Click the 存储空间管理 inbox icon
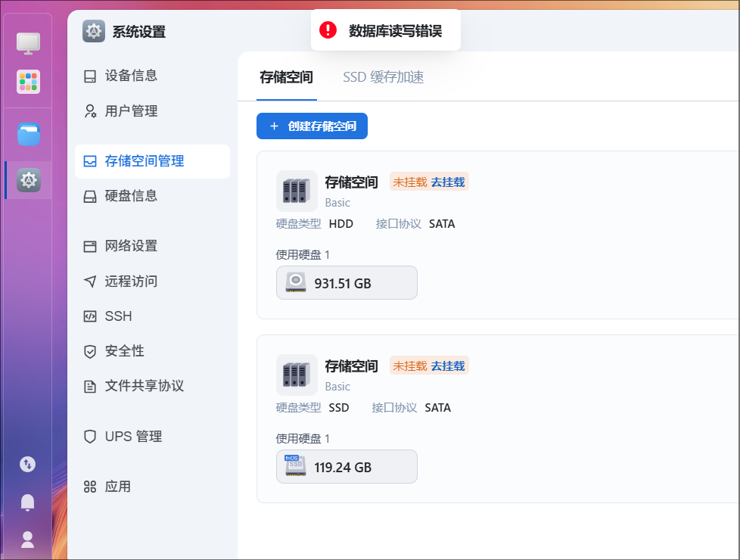This screenshot has height=560, width=740. [90, 161]
